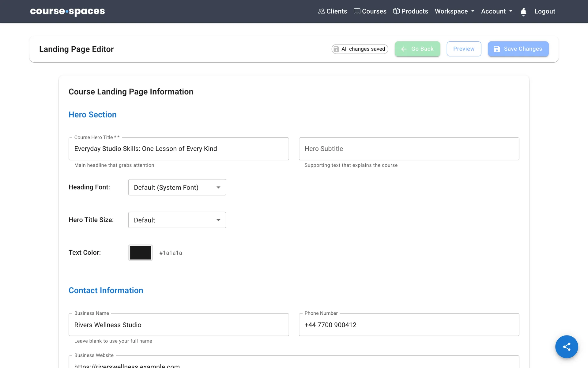
Task: Click 'Main headline that grabs attention' hint
Action: coord(114,165)
